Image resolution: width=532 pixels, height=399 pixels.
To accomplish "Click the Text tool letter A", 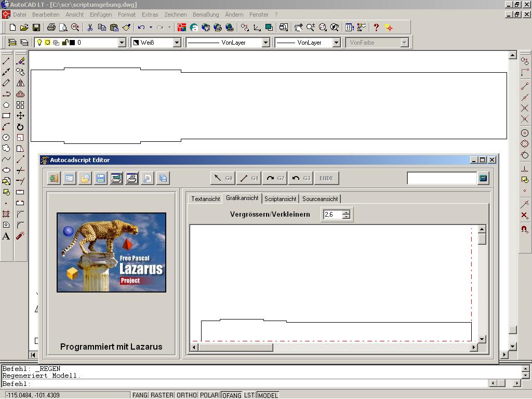I will (x=6, y=236).
